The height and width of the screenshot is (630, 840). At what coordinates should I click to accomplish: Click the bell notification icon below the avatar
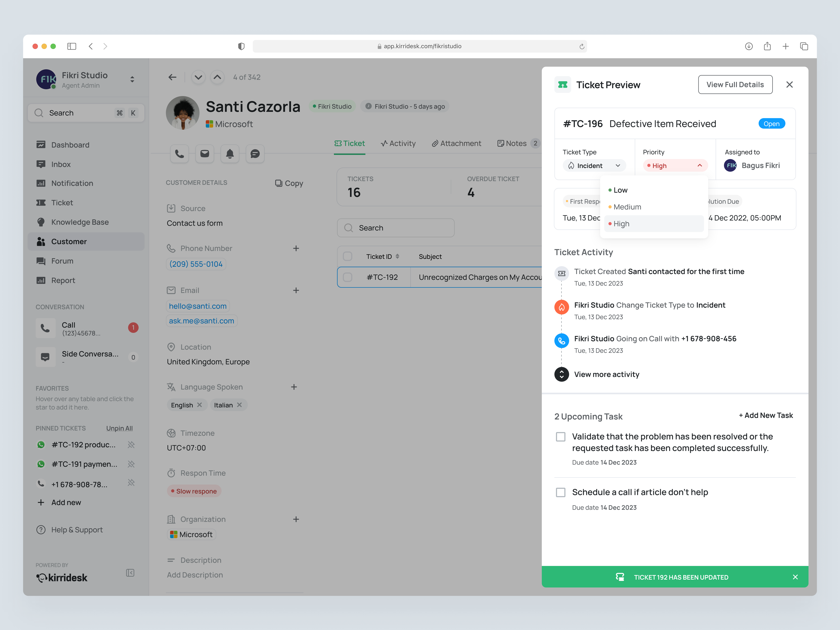tap(230, 154)
